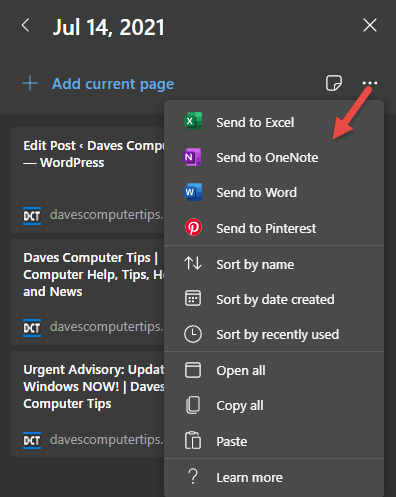Click the OneNote icon in the menu
Viewport: 396px width, 497px height.
pyautogui.click(x=192, y=157)
